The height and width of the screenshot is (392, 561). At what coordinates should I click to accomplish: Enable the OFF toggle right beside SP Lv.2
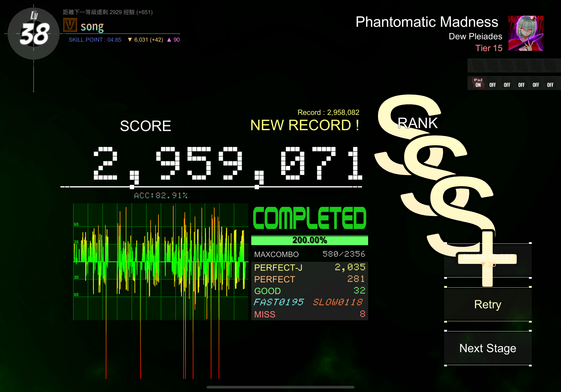coord(492,85)
